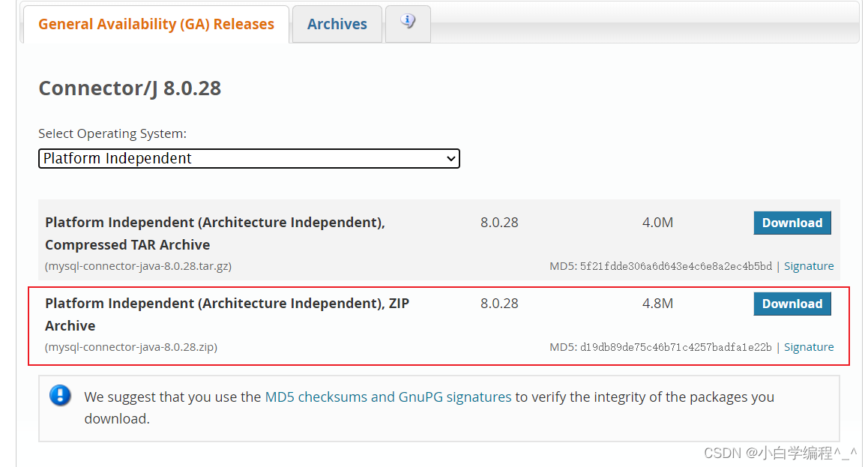The image size is (868, 467).
Task: Click the 4.8M size value
Action: click(657, 304)
